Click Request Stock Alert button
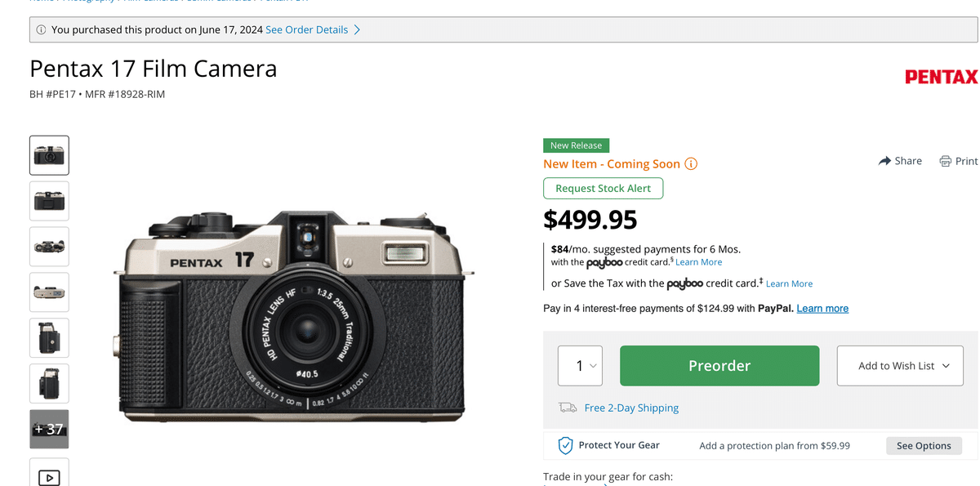980x486 pixels. [x=603, y=188]
